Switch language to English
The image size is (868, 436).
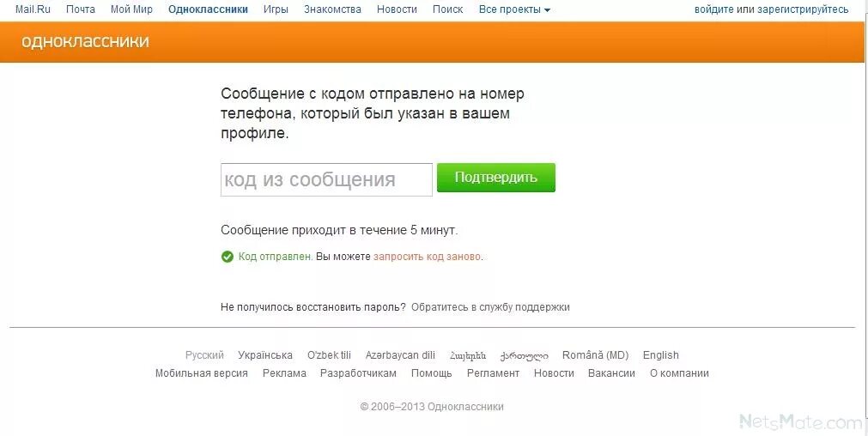[x=660, y=355]
